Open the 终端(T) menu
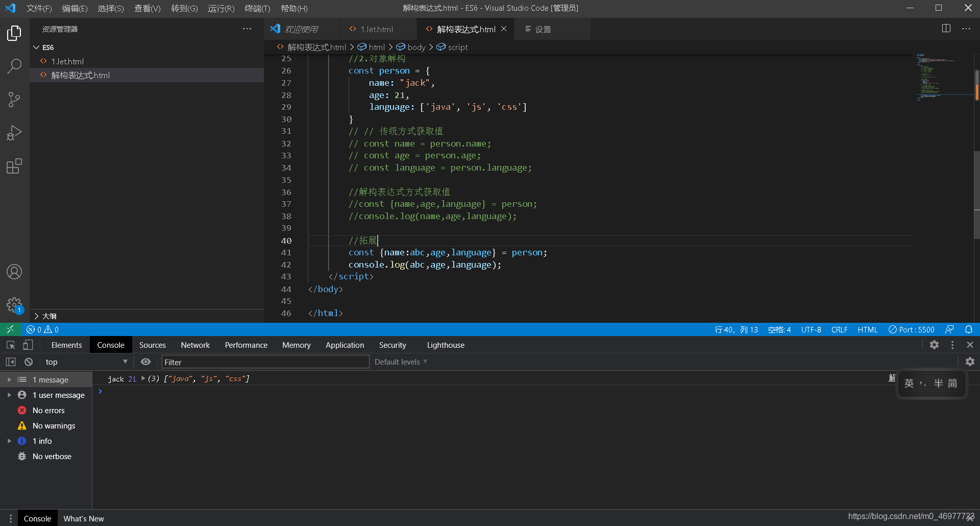980x526 pixels. pos(257,8)
